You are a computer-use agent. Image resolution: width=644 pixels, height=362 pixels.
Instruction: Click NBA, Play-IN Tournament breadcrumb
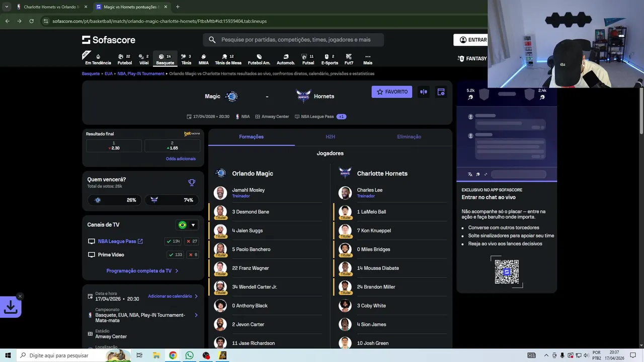coord(141,73)
